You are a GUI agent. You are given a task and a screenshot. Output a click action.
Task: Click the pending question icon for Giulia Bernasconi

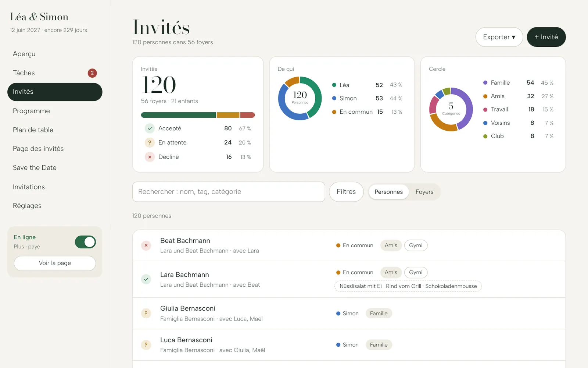(x=146, y=314)
